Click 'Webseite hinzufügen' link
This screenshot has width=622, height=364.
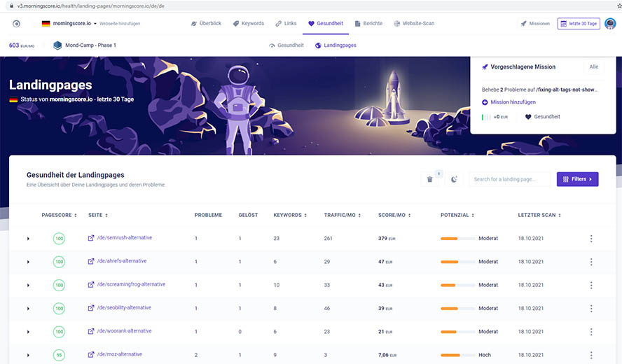coord(120,24)
